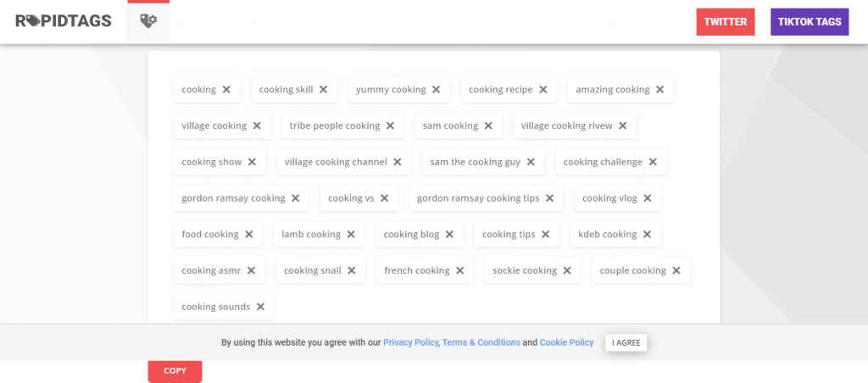Image resolution: width=868 pixels, height=383 pixels.
Task: Open the Twitter button
Action: point(725,22)
